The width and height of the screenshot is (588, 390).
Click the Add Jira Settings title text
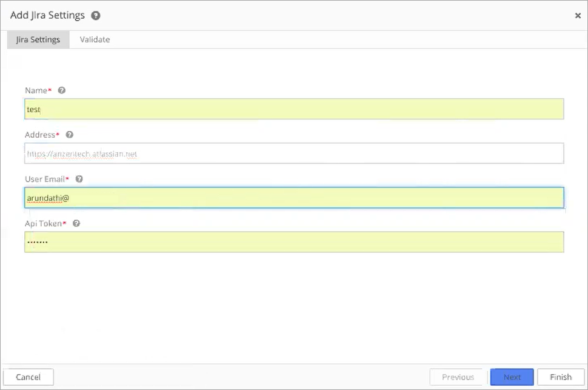[48, 15]
